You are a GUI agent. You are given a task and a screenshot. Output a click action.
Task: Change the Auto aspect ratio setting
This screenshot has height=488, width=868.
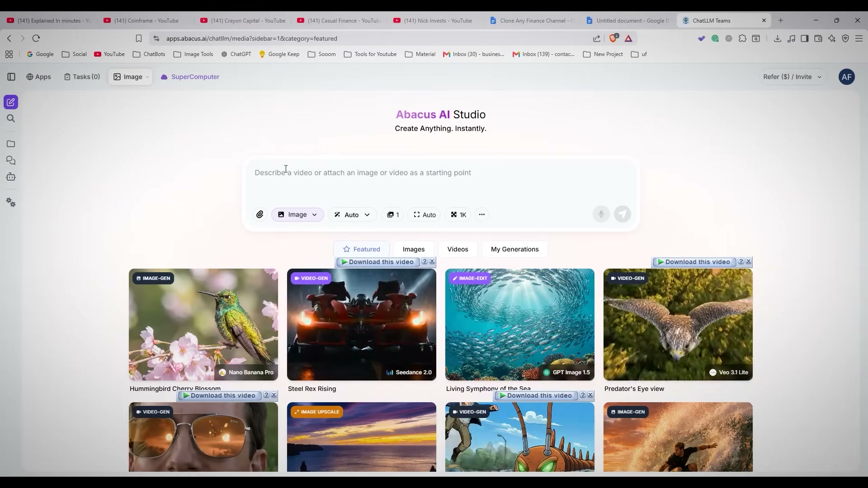(425, 215)
